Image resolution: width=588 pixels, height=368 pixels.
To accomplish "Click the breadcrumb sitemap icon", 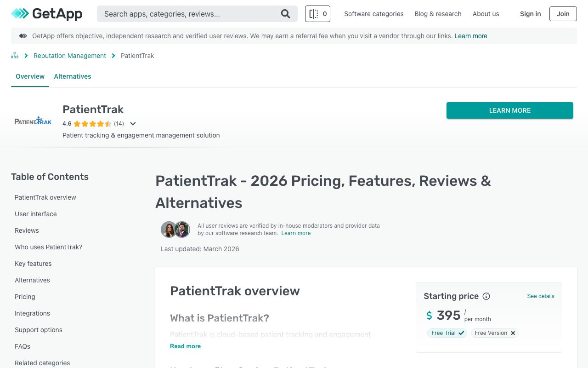I will pyautogui.click(x=15, y=56).
